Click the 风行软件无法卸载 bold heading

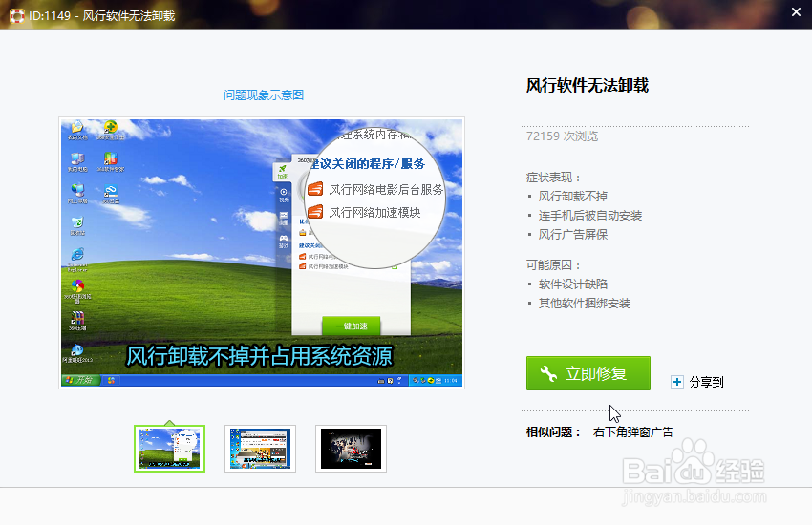[588, 85]
